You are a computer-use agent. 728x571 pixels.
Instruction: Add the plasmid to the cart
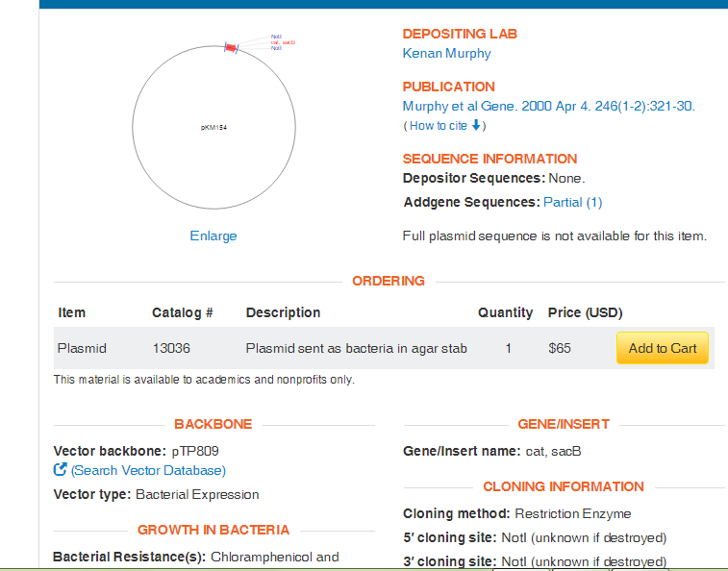[x=662, y=348]
